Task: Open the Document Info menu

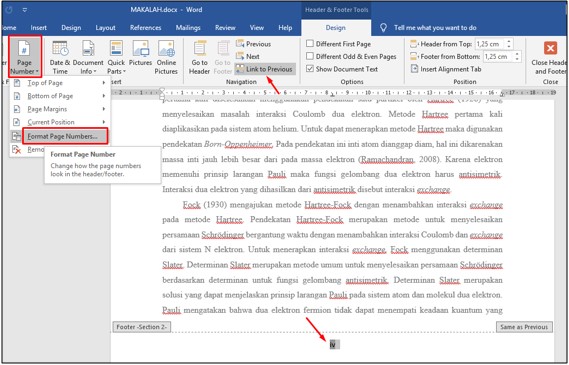Action: pos(88,57)
